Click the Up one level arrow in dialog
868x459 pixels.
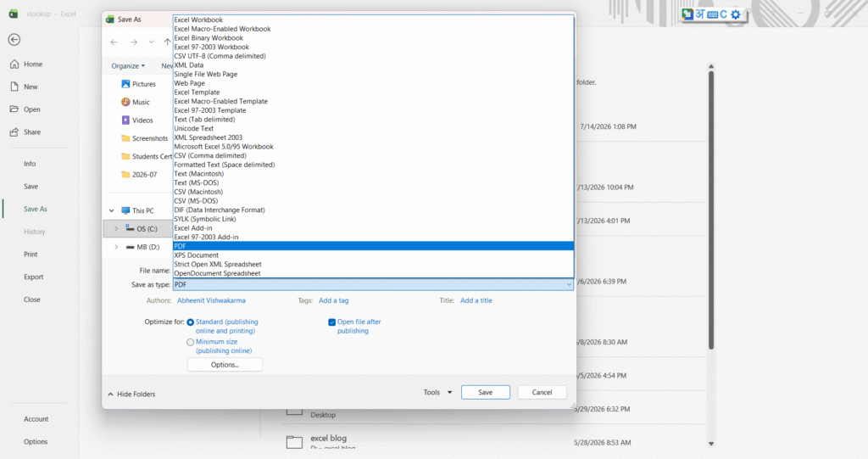click(x=167, y=42)
